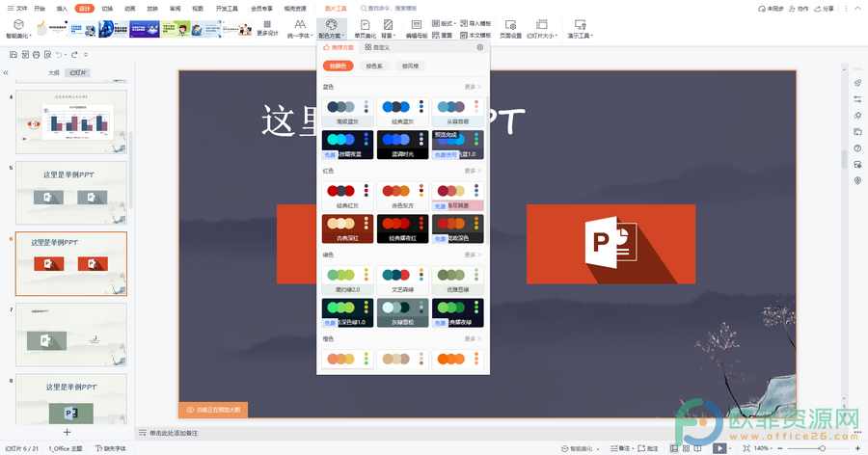
Task: Adjust the zoom slider handle
Action: [823, 448]
